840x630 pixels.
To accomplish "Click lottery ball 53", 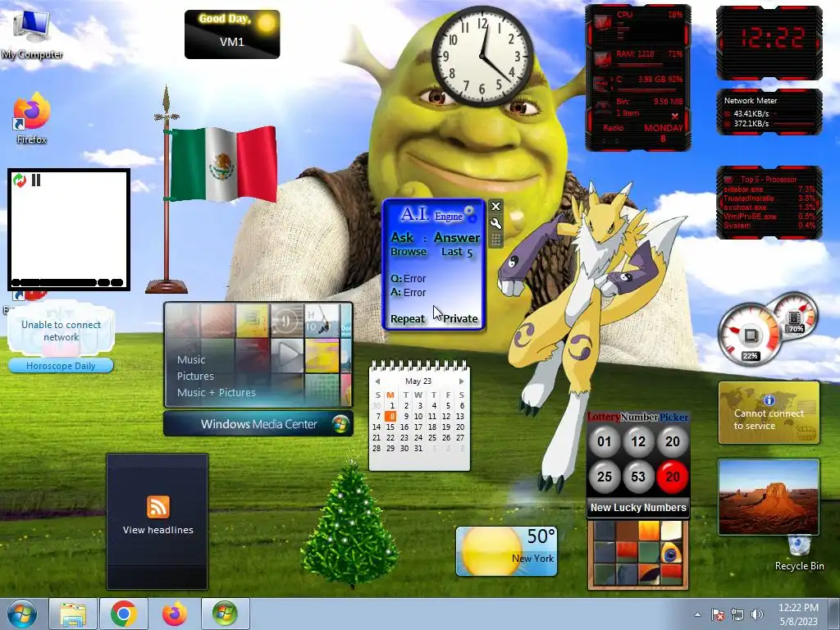I will (638, 477).
